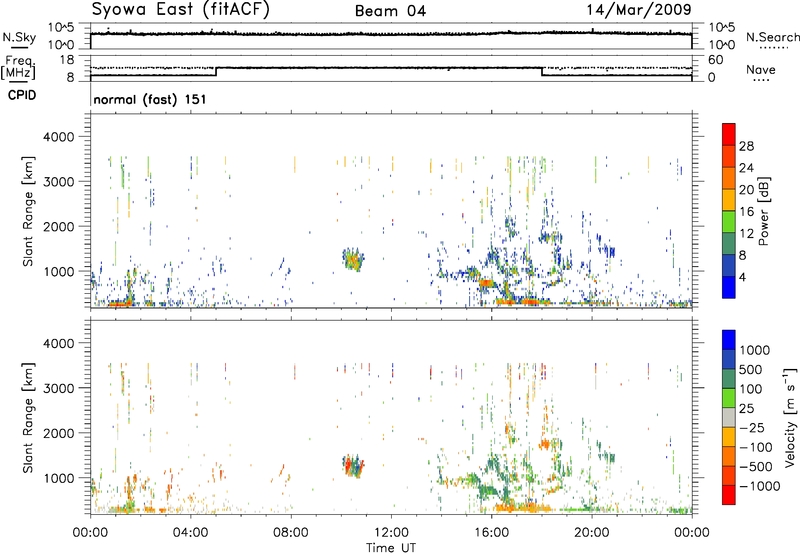Click the blue bottom segment of Power colorbar
The image size is (800, 554).
pos(729,287)
